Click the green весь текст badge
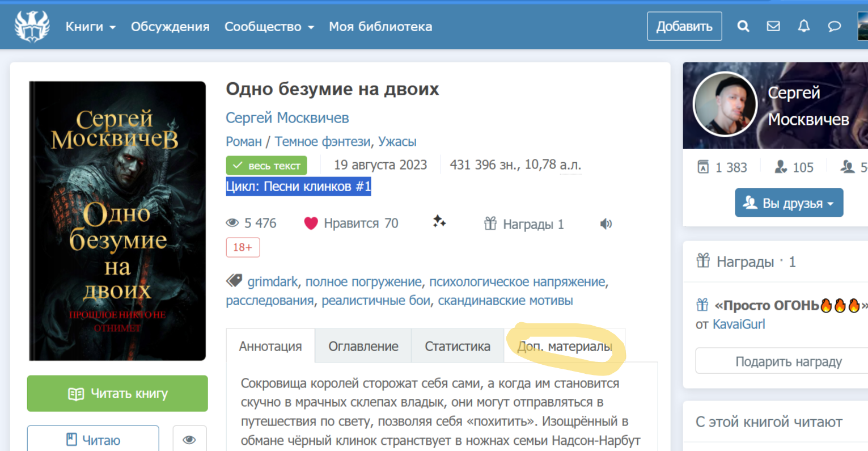The width and height of the screenshot is (868, 451). point(266,166)
